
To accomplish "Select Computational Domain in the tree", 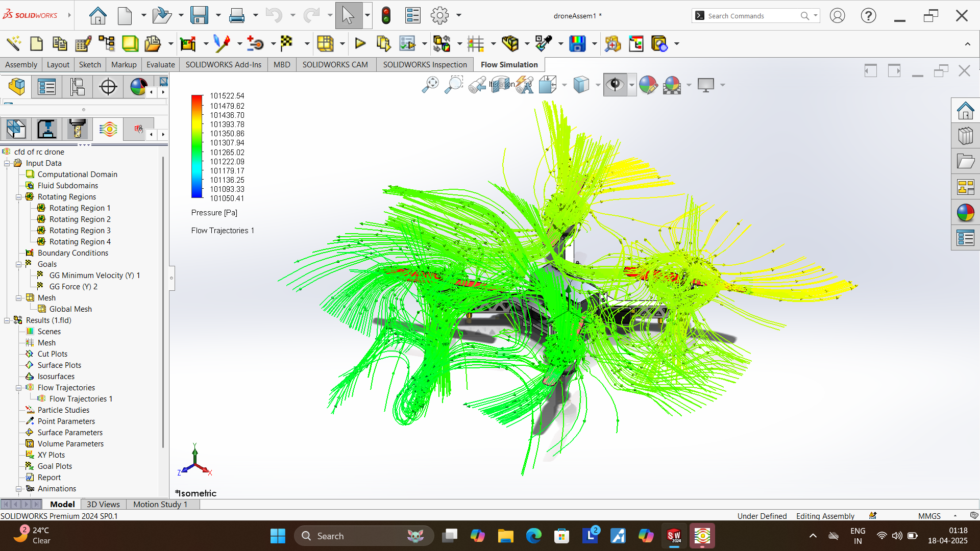I will pos(77,174).
